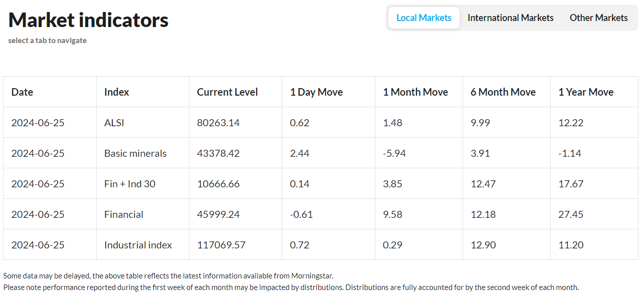Click the 'select a tab to navigate' subtitle
Image resolution: width=644 pixels, height=293 pixels.
coord(47,41)
